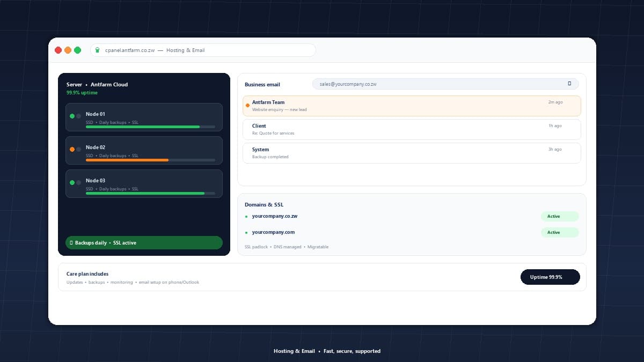Image resolution: width=644 pixels, height=362 pixels.
Task: Click the grey secondary dot on Node 01
Action: pyautogui.click(x=79, y=116)
